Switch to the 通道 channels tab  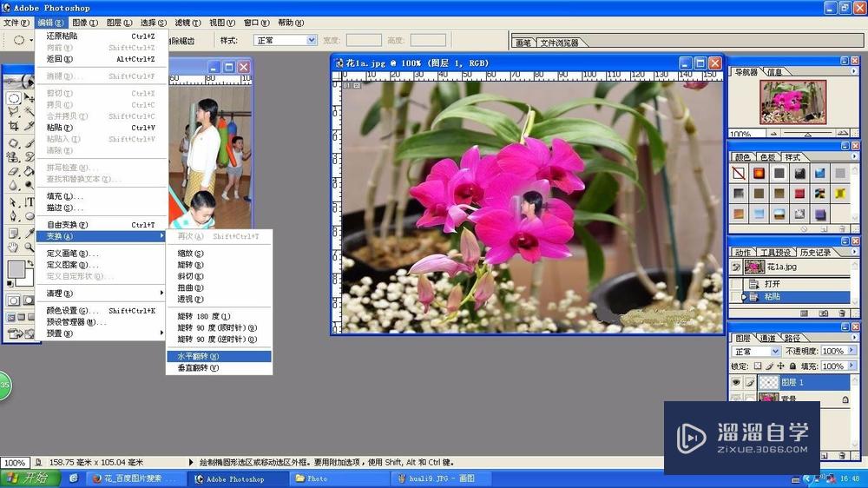point(767,338)
